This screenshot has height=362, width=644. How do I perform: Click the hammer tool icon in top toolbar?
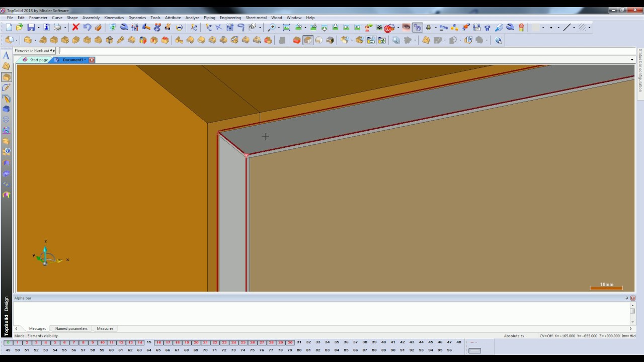[x=146, y=28]
